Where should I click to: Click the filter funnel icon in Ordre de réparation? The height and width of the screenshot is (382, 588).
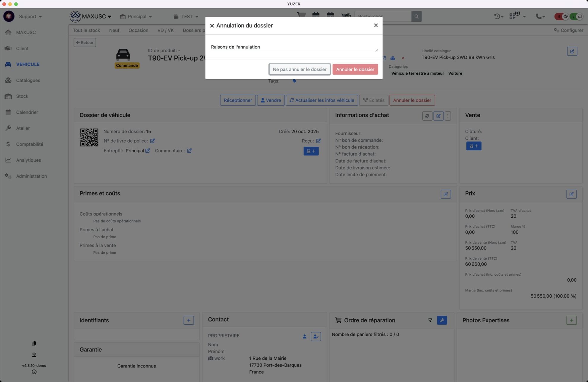click(430, 320)
